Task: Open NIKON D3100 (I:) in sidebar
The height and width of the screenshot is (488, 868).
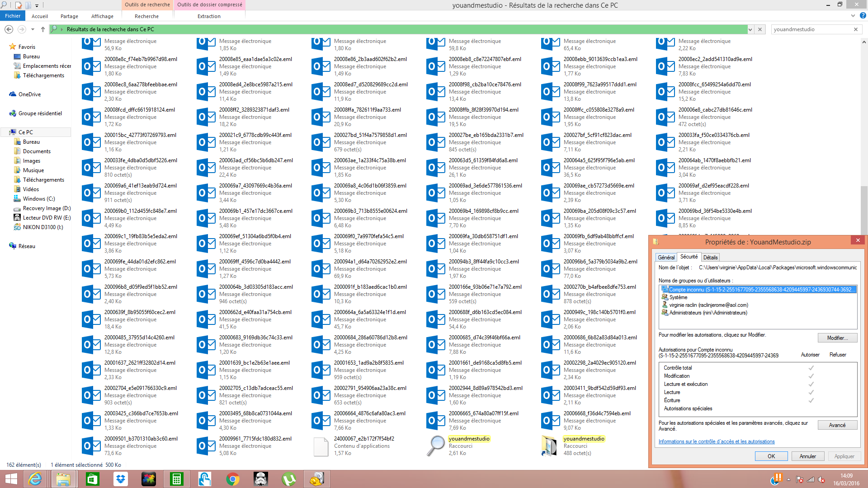Action: (43, 227)
